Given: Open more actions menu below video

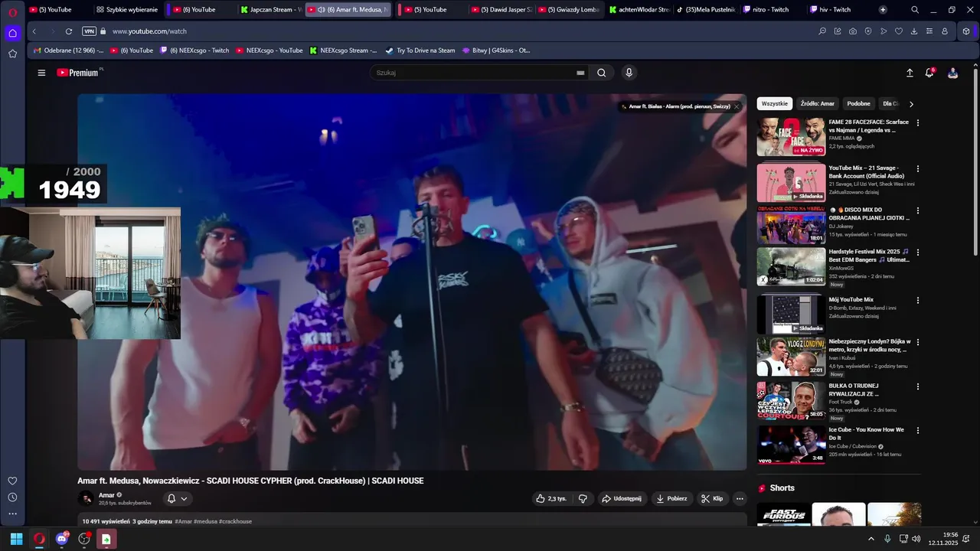Looking at the screenshot, I should coord(740,498).
